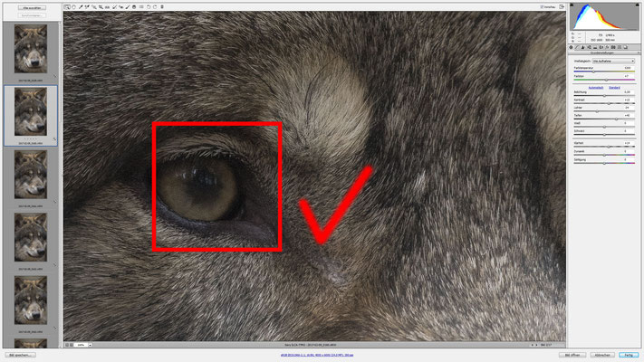
Task: Select the Targeted Adjustment tool
Action: tap(94, 7)
